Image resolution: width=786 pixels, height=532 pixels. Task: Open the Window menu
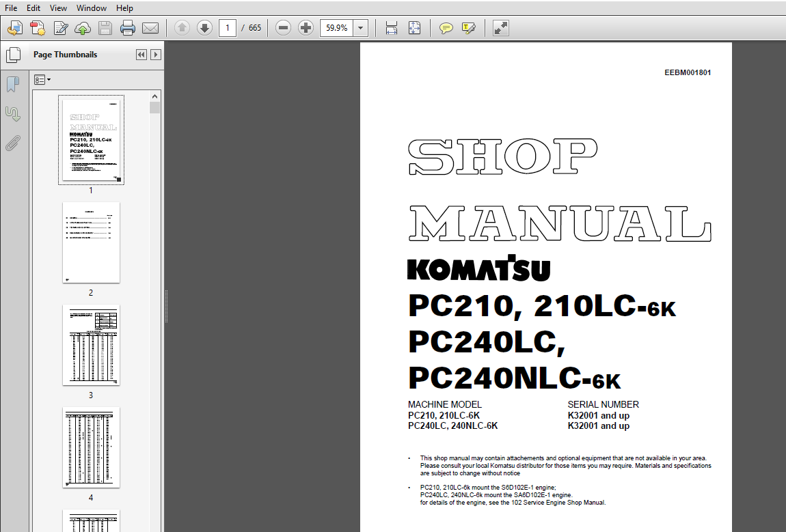(x=91, y=8)
